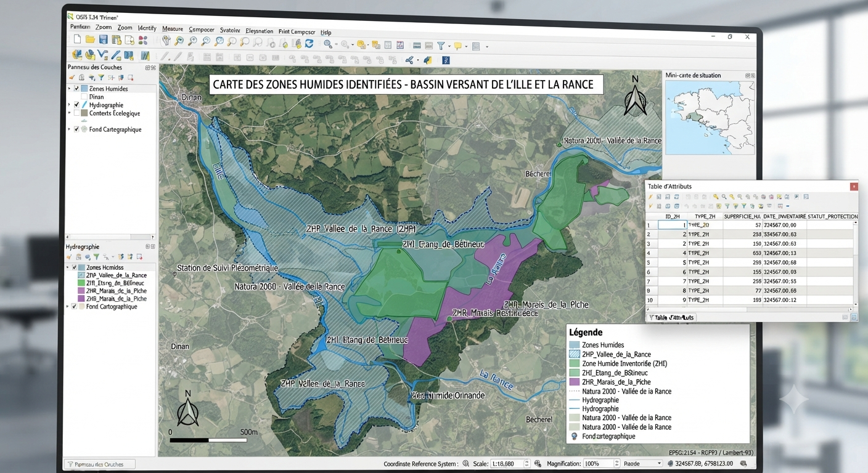Click the first cell in ID_ZH column, row 1
Viewport: 868px width, 473px height.
[673, 225]
